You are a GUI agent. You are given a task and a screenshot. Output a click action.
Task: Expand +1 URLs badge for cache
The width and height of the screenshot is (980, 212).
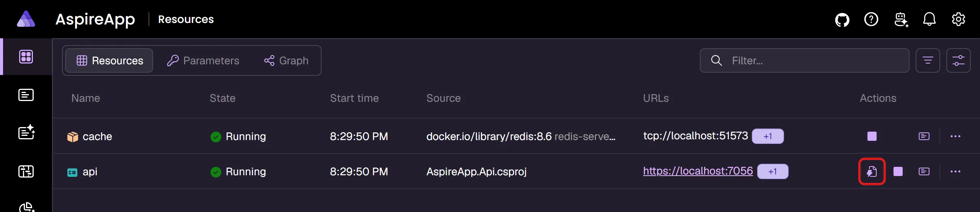[x=768, y=136]
